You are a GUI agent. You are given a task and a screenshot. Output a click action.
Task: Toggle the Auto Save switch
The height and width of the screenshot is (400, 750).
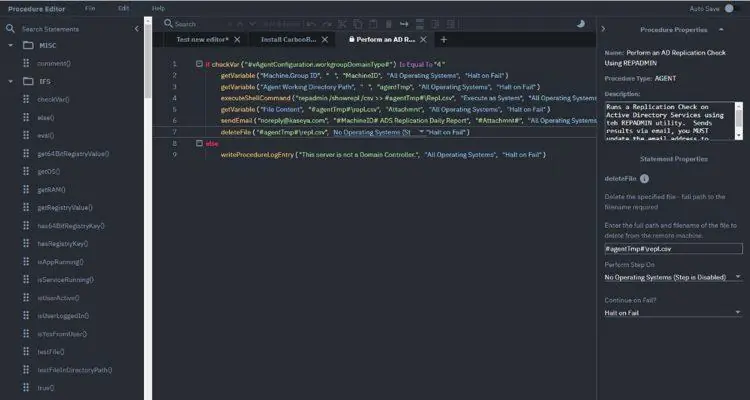[731, 9]
